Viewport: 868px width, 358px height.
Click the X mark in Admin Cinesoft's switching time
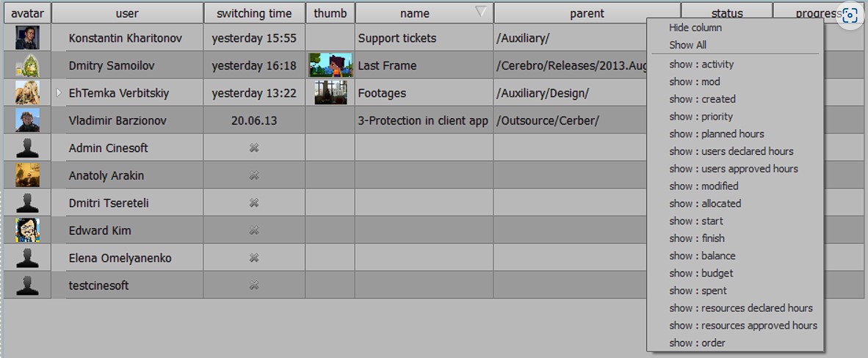click(x=254, y=147)
